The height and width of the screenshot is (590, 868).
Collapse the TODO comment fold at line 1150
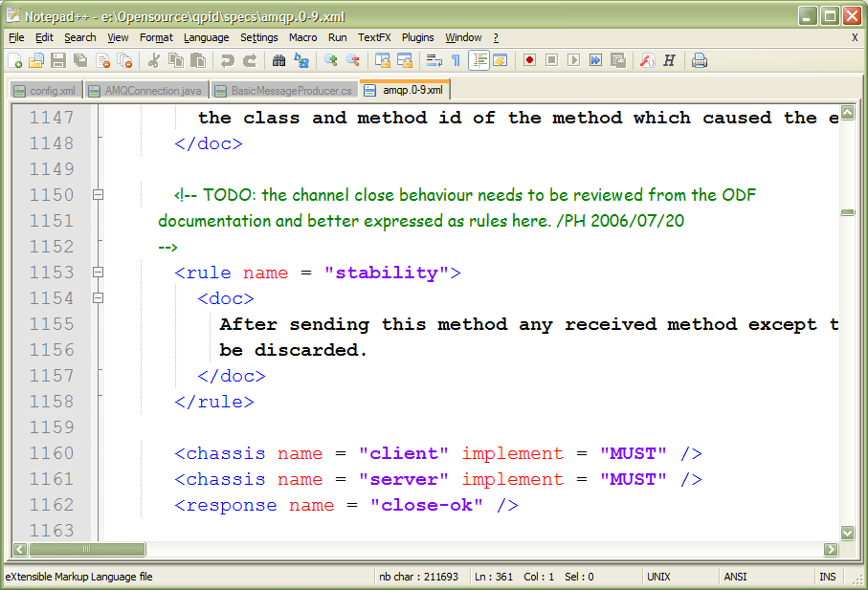tap(100, 194)
